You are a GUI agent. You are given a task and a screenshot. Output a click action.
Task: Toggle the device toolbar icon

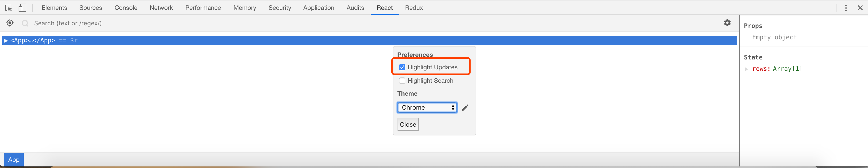coord(22,8)
